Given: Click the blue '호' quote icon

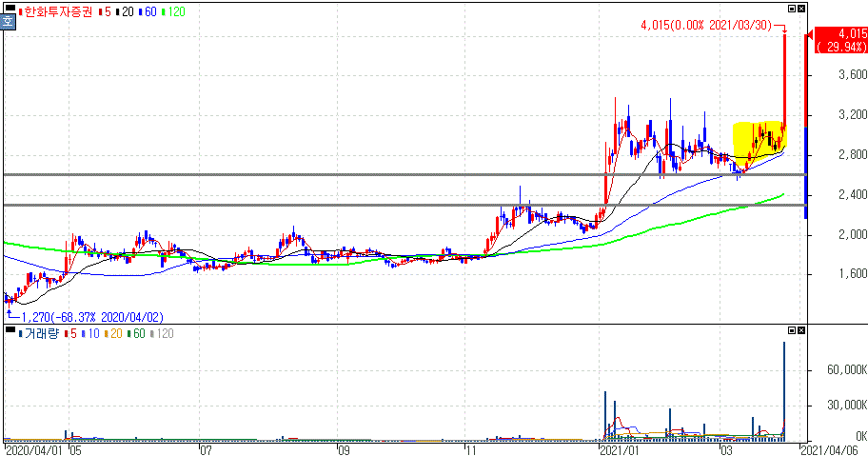Looking at the screenshot, I should [8, 22].
